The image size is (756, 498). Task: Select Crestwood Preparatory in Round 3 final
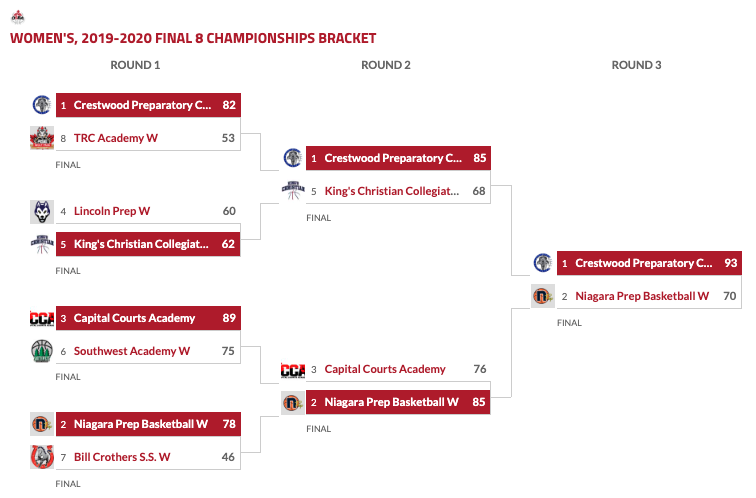tap(643, 264)
